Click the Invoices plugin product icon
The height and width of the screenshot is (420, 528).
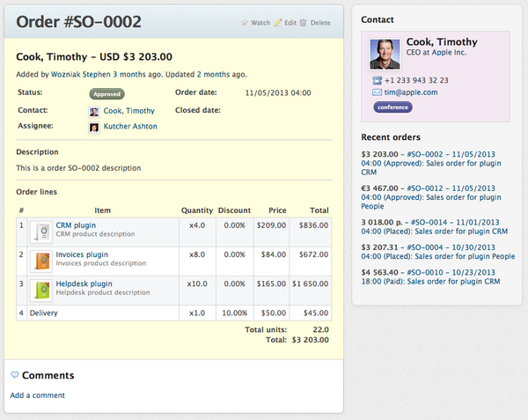[x=41, y=261]
